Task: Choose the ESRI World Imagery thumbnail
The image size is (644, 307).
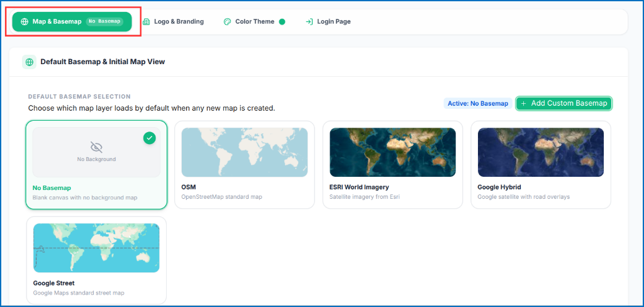Action: point(392,152)
